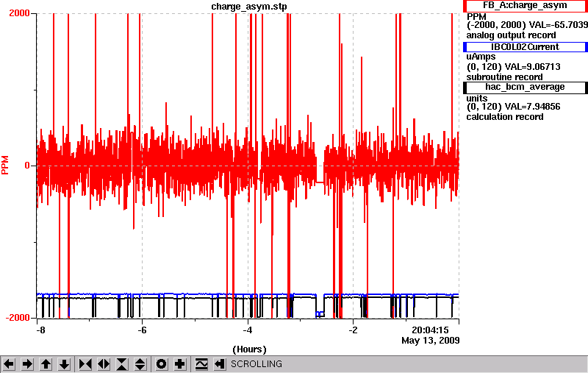588x373 pixels.
Task: Click the uAmps units label
Action: (481, 57)
